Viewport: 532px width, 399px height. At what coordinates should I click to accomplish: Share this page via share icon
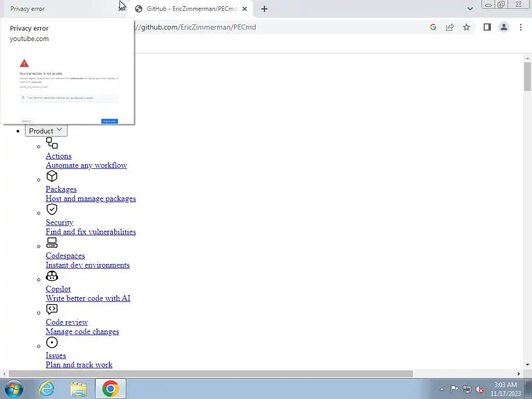(450, 27)
